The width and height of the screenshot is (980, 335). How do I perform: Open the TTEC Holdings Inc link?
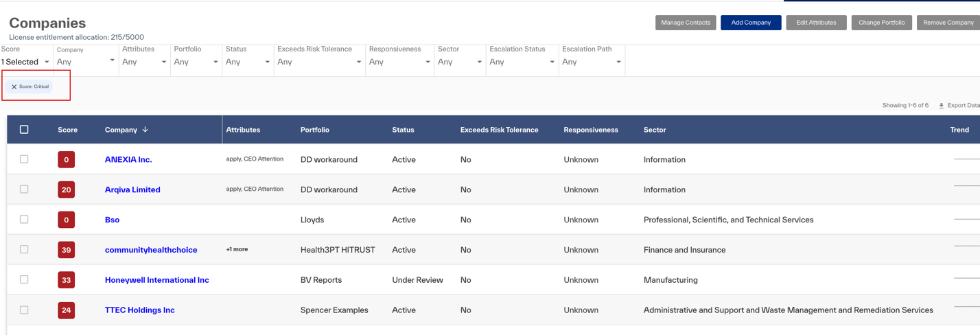tap(140, 311)
